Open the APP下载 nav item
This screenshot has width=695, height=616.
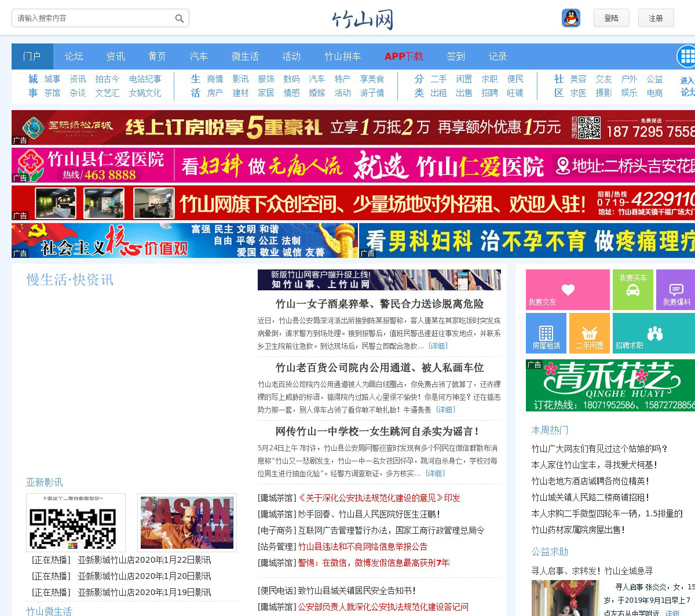coord(404,56)
